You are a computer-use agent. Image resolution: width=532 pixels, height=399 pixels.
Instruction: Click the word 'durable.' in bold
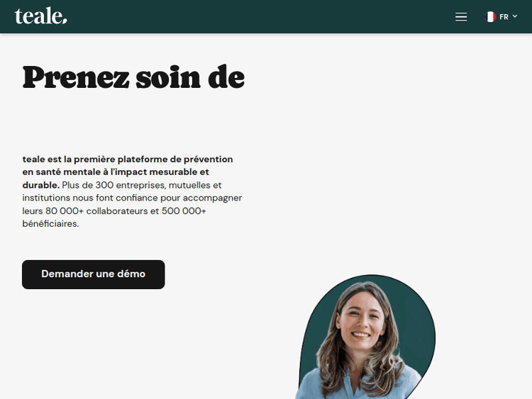[40, 185]
